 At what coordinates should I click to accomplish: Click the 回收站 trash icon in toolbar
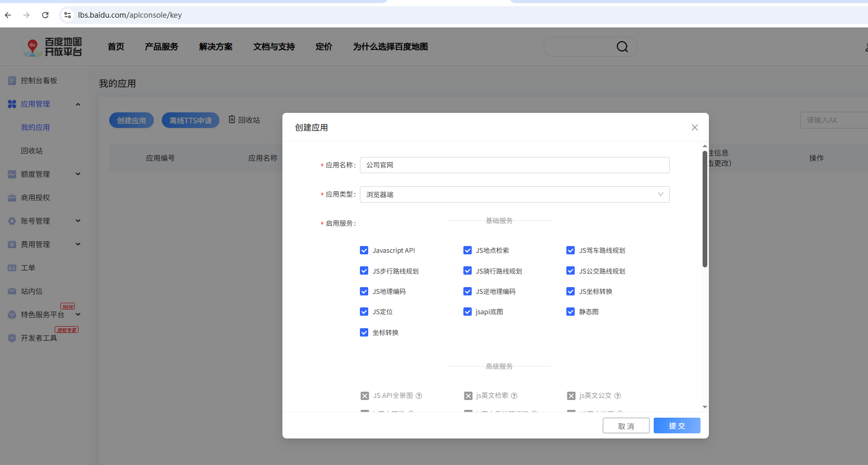pos(232,120)
